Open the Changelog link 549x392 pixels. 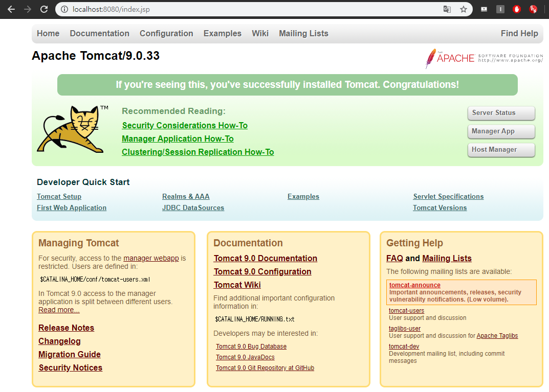59,341
